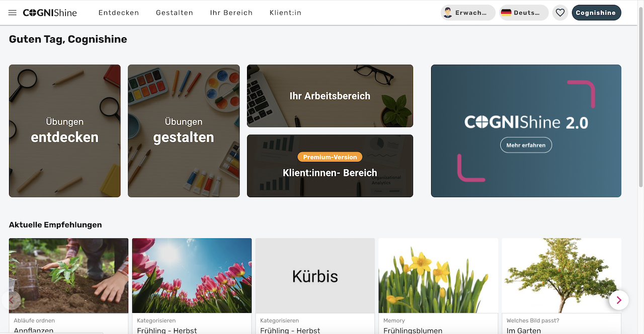Click the Memory category label

[394, 320]
